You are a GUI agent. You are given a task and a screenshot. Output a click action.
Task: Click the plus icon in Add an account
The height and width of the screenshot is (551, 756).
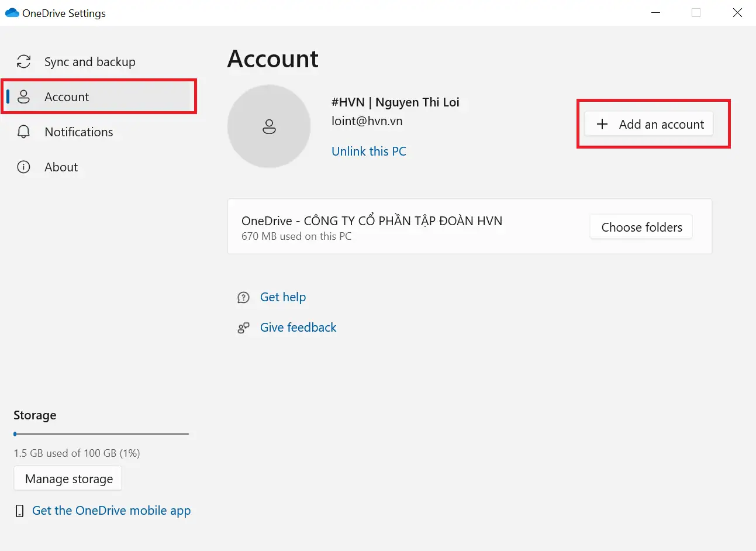click(602, 124)
